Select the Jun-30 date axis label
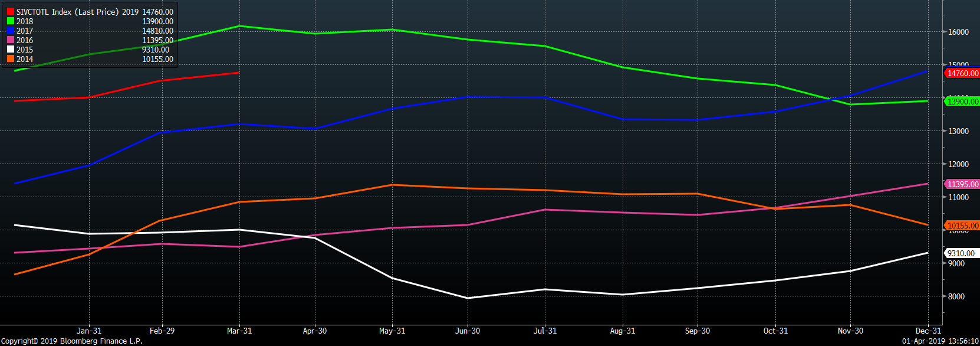Image resolution: width=980 pixels, height=346 pixels. pos(468,331)
